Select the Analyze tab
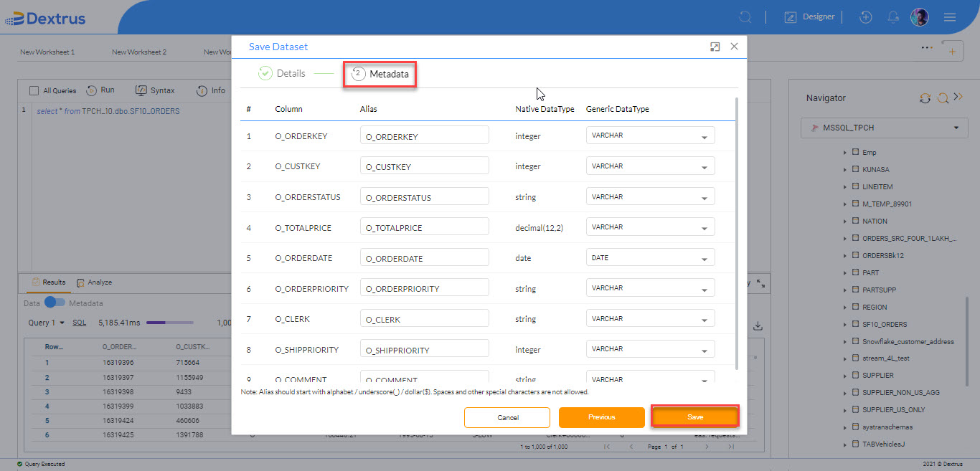 (x=94, y=282)
